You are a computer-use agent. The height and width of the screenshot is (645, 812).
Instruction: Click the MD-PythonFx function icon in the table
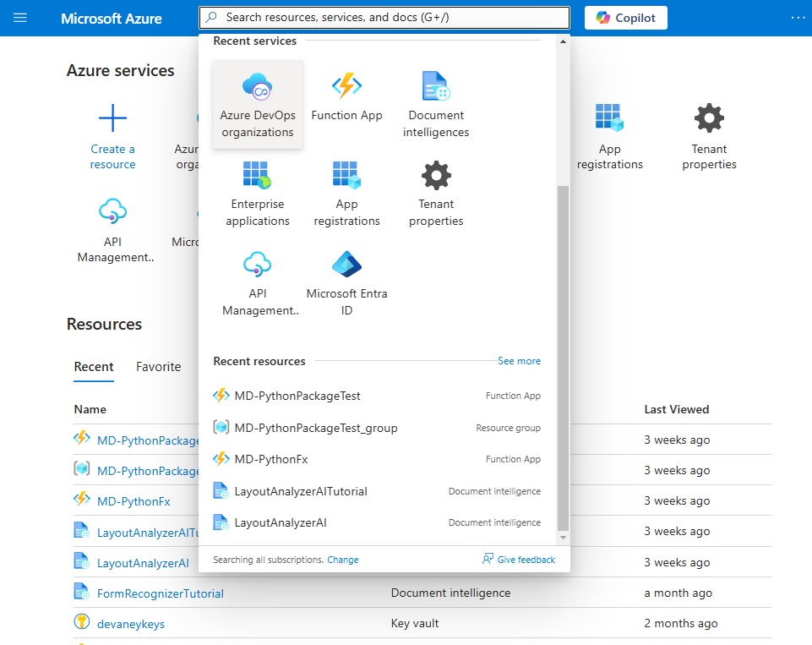point(82,500)
